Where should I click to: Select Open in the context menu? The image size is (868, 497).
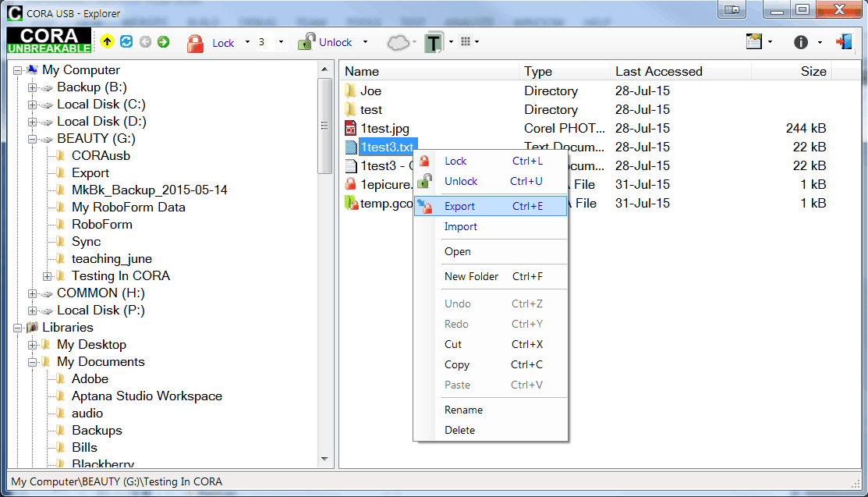tap(491, 251)
